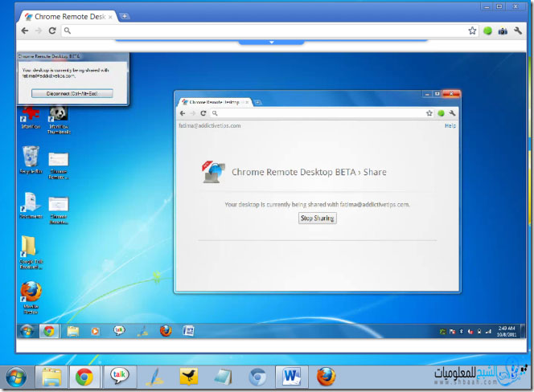
Task: Open media player in remote taskbar
Action: (x=95, y=331)
